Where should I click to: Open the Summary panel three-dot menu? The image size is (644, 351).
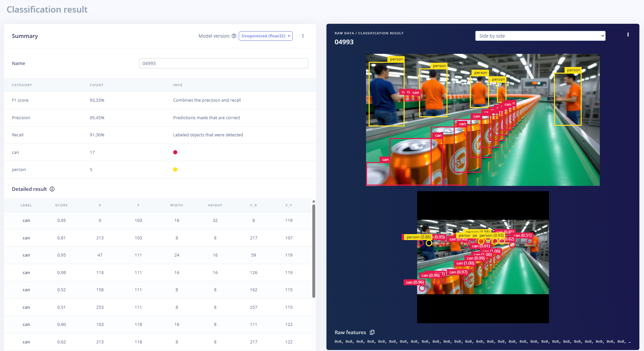[x=303, y=36]
